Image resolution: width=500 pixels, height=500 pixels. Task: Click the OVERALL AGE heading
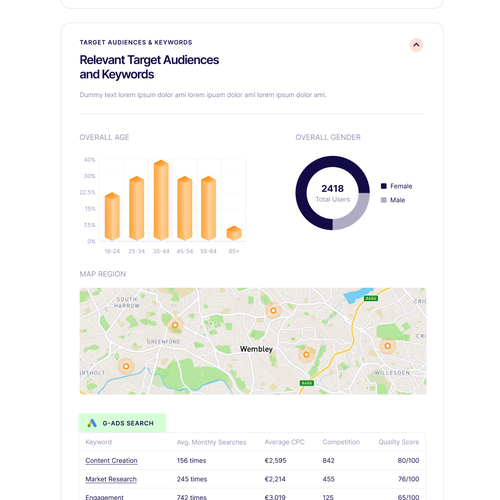point(104,137)
